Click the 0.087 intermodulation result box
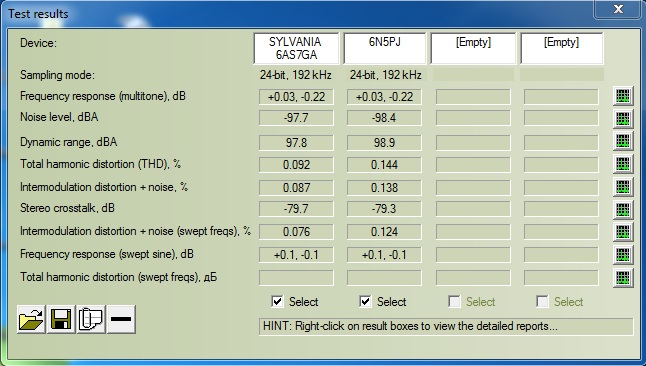The width and height of the screenshot is (646, 366). click(x=296, y=188)
